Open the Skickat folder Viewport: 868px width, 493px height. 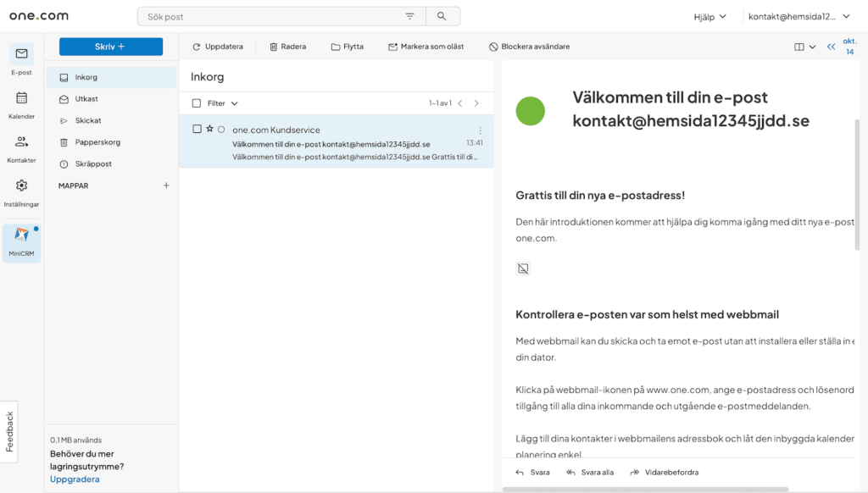coord(111,120)
